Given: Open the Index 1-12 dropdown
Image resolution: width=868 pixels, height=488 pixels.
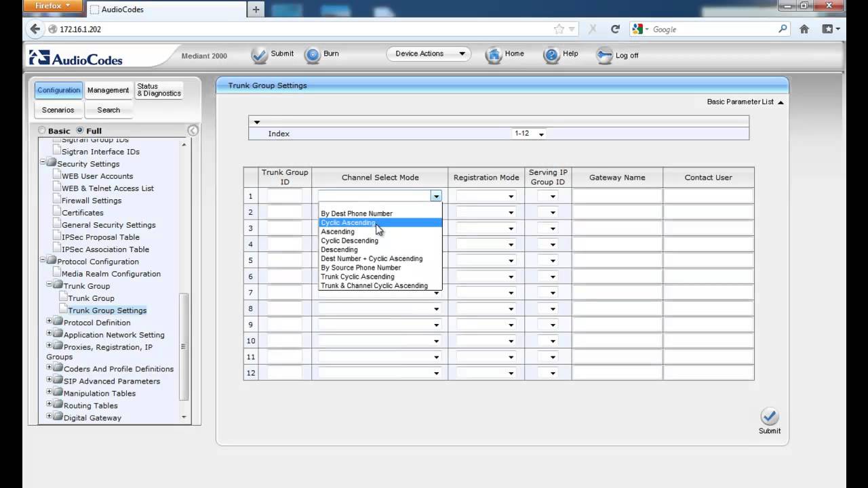Looking at the screenshot, I should pos(530,134).
